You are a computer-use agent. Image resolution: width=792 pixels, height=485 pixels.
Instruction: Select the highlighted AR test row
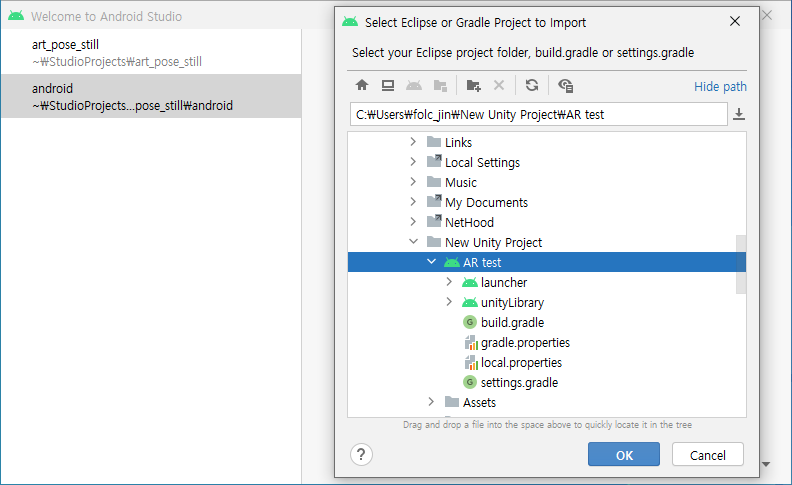point(547,262)
